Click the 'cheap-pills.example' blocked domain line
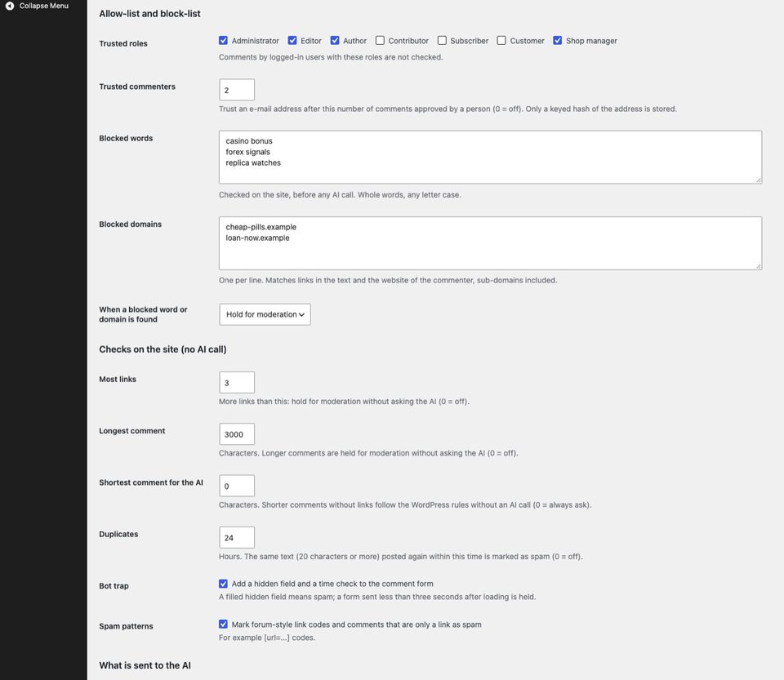 (x=261, y=227)
